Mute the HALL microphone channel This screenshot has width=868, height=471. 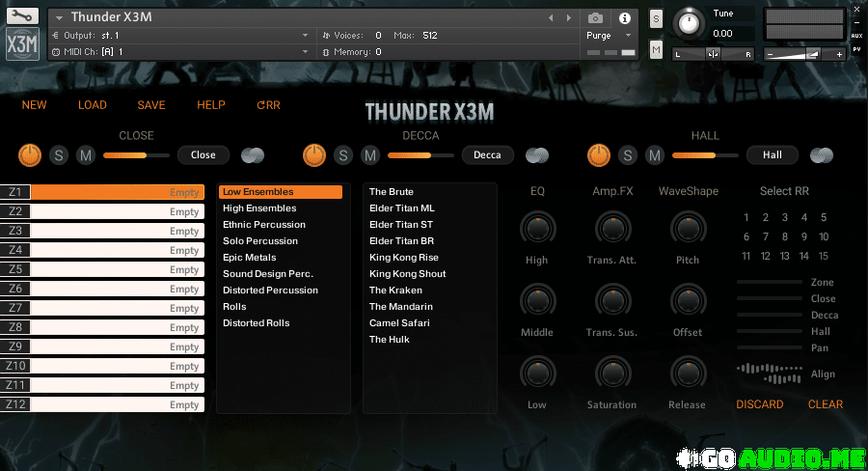click(x=655, y=154)
